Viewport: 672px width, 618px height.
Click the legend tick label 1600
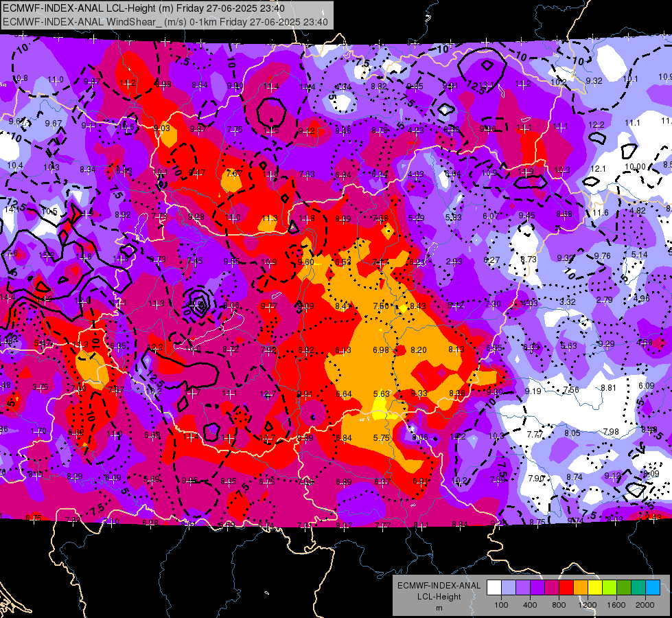pyautogui.click(x=616, y=605)
